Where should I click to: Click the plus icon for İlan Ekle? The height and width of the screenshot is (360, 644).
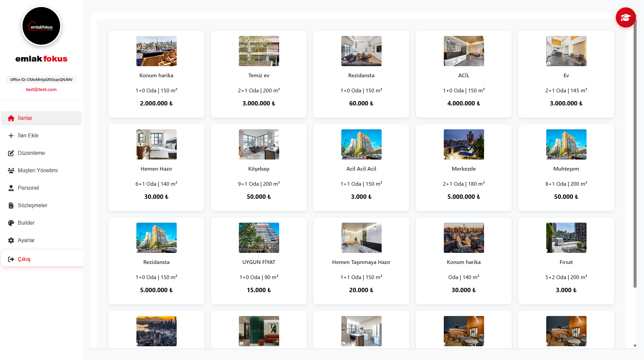click(11, 136)
